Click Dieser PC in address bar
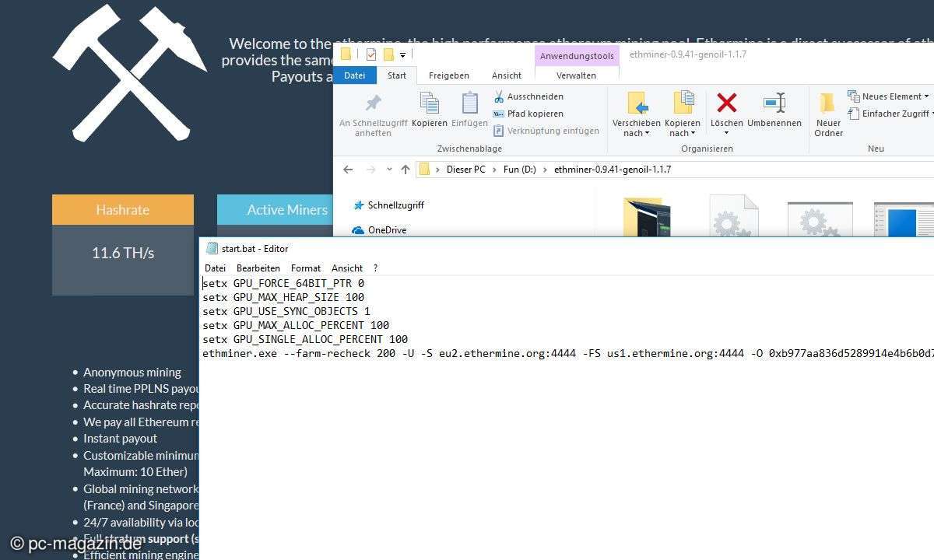The image size is (934, 560). click(466, 170)
